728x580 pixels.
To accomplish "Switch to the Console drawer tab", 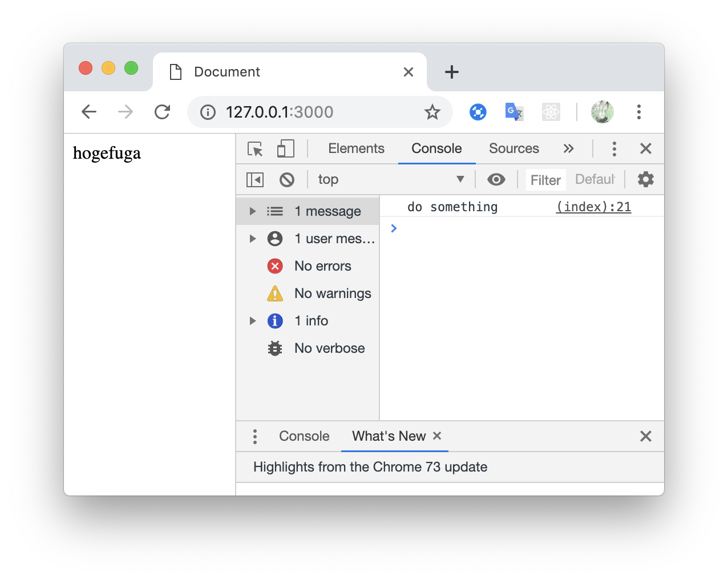I will click(304, 436).
